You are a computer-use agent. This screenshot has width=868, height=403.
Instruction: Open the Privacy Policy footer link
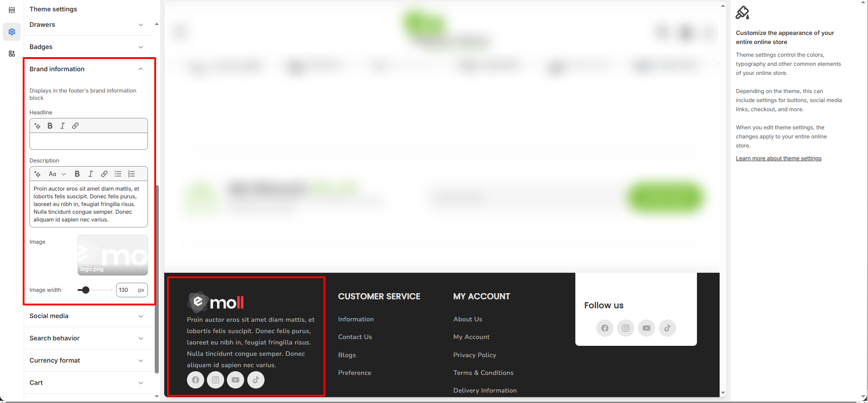(475, 355)
